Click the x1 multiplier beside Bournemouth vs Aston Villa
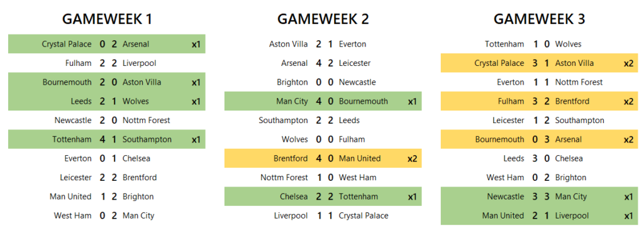Viewport: 644px width, 238px height. click(x=196, y=82)
